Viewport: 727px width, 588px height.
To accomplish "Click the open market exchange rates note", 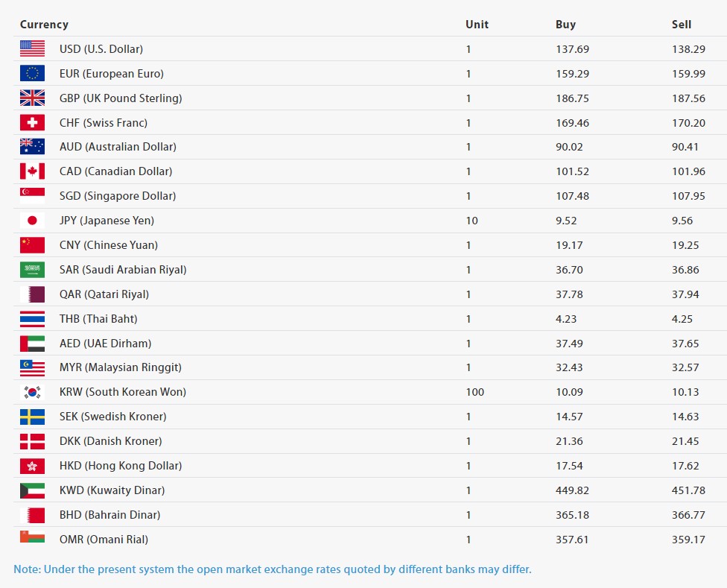I will [273, 569].
